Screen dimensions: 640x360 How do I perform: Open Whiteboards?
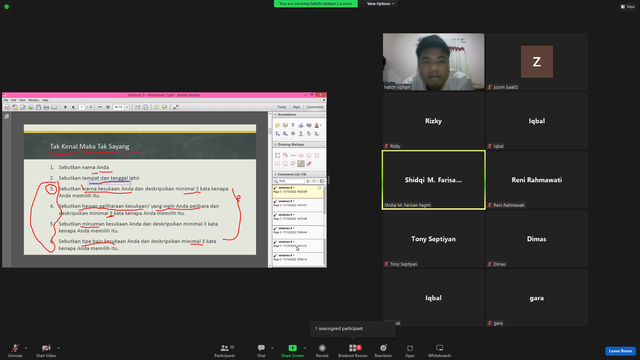(440, 351)
